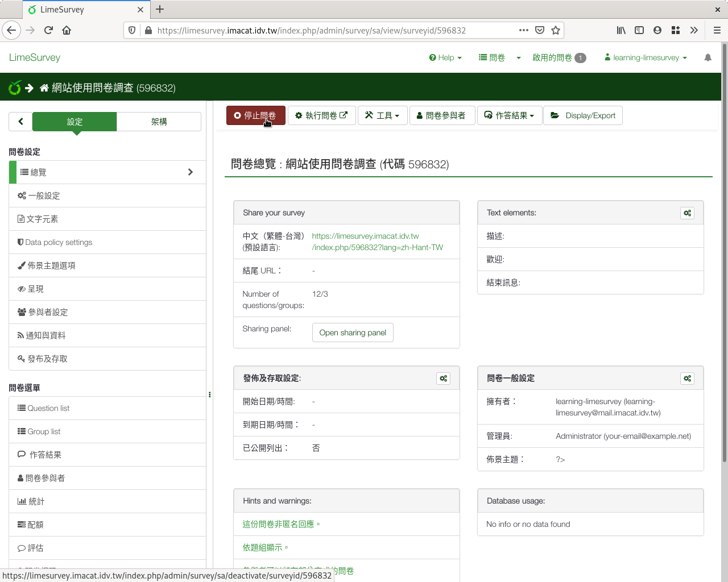Open 發布及存取 publication settings
The image size is (728, 582).
[107, 359]
